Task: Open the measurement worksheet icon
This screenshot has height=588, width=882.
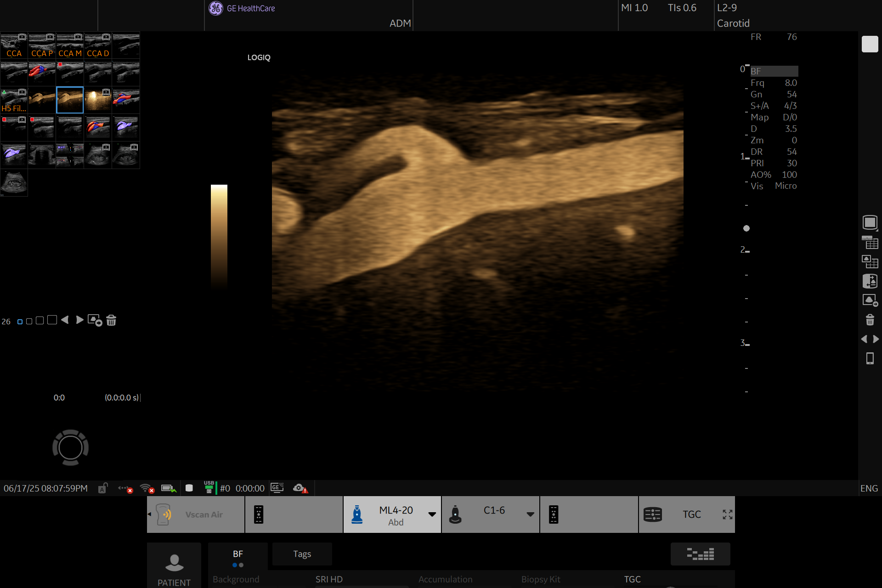Action: [870, 242]
